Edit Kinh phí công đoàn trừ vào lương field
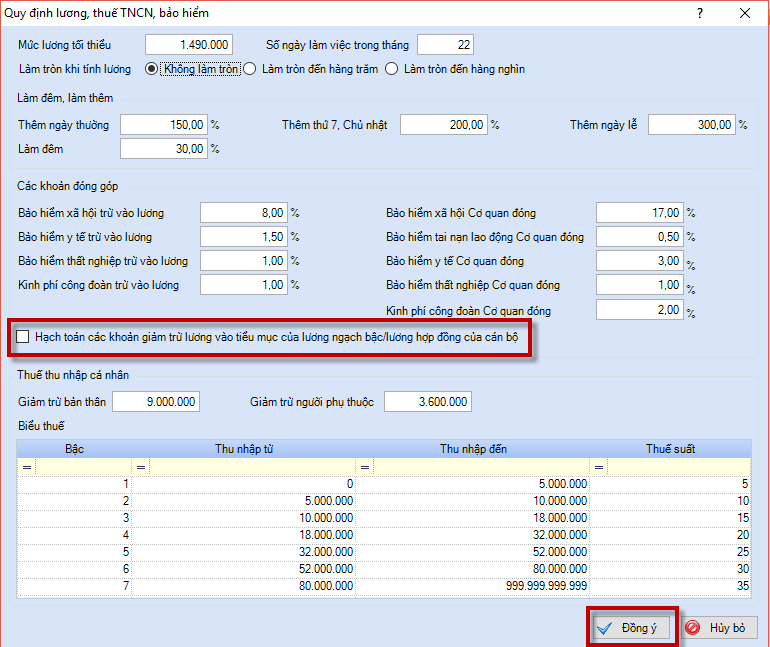Viewport: 770px width, 647px height. 244,285
